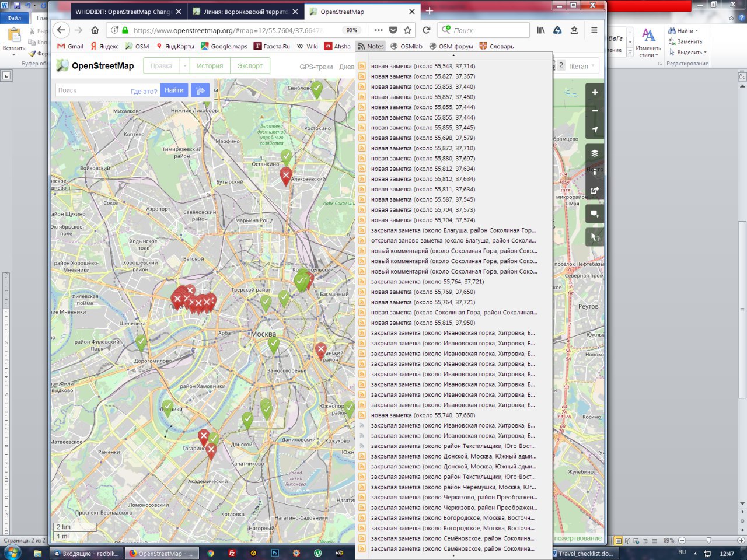747x560 pixels.
Task: Reload the current page
Action: coord(427,30)
